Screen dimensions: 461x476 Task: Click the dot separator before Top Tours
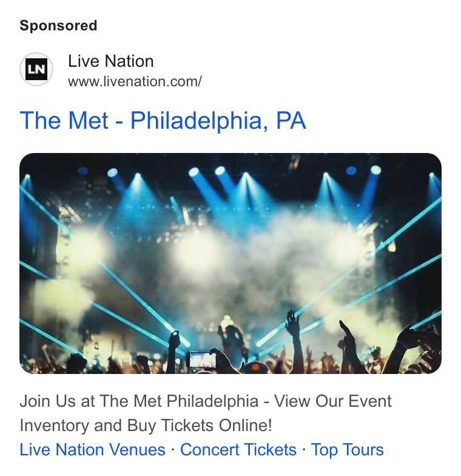(304, 449)
